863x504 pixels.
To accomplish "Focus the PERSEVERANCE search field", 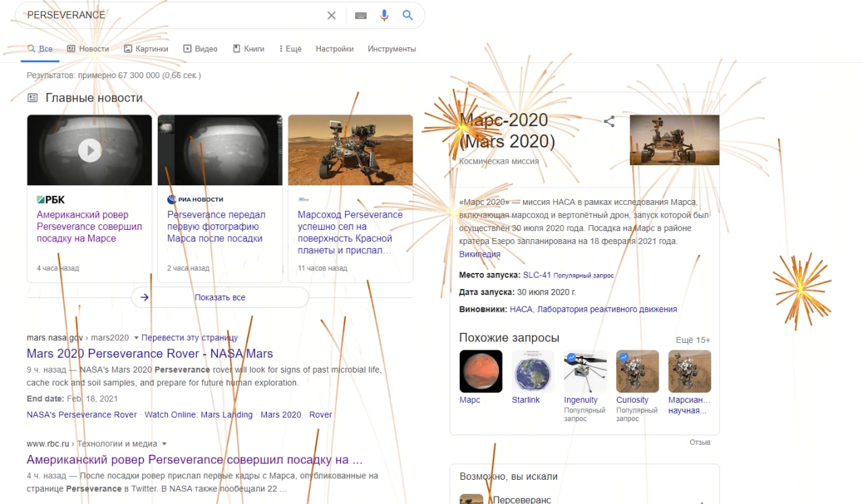I will pos(172,15).
